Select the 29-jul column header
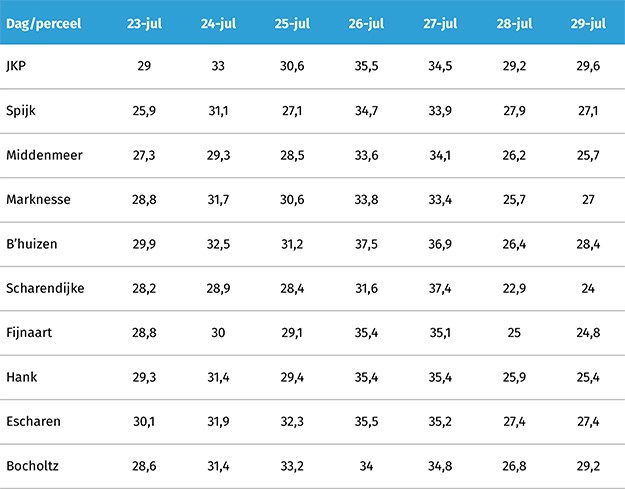The image size is (625, 489). pos(588,21)
